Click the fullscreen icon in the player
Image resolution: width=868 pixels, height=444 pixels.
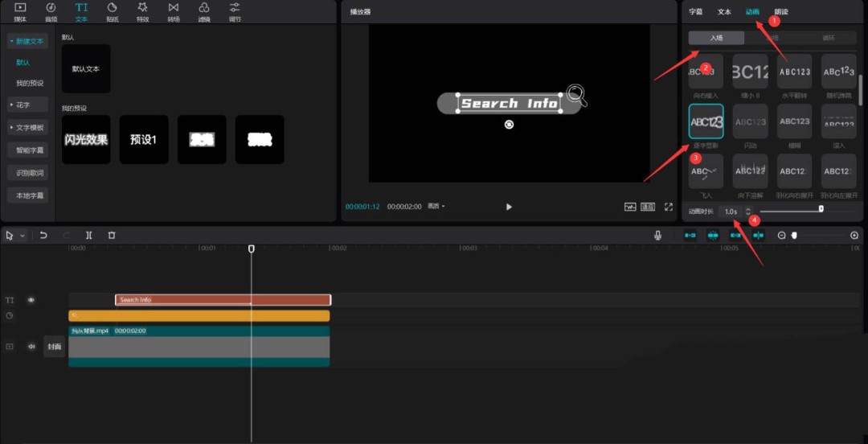(x=668, y=207)
